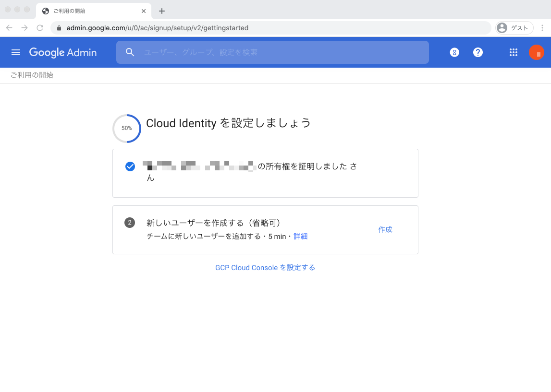Focus the users, groups, settings search field
Image resolution: width=551 pixels, height=392 pixels.
(272, 52)
